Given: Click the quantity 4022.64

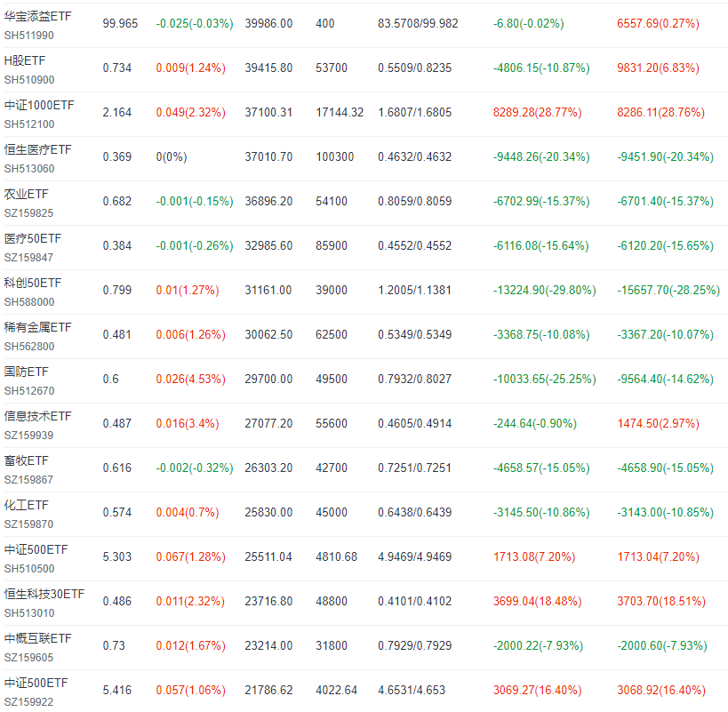Looking at the screenshot, I should pos(337,690).
